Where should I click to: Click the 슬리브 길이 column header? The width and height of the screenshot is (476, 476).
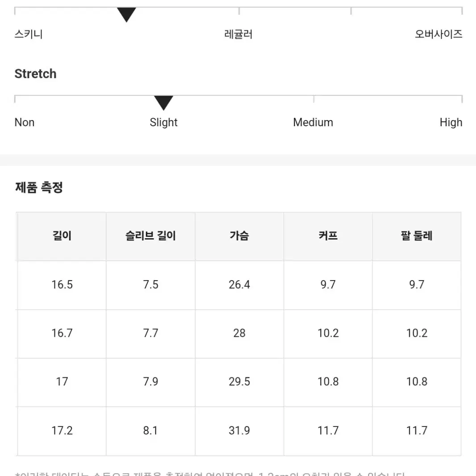point(151,236)
